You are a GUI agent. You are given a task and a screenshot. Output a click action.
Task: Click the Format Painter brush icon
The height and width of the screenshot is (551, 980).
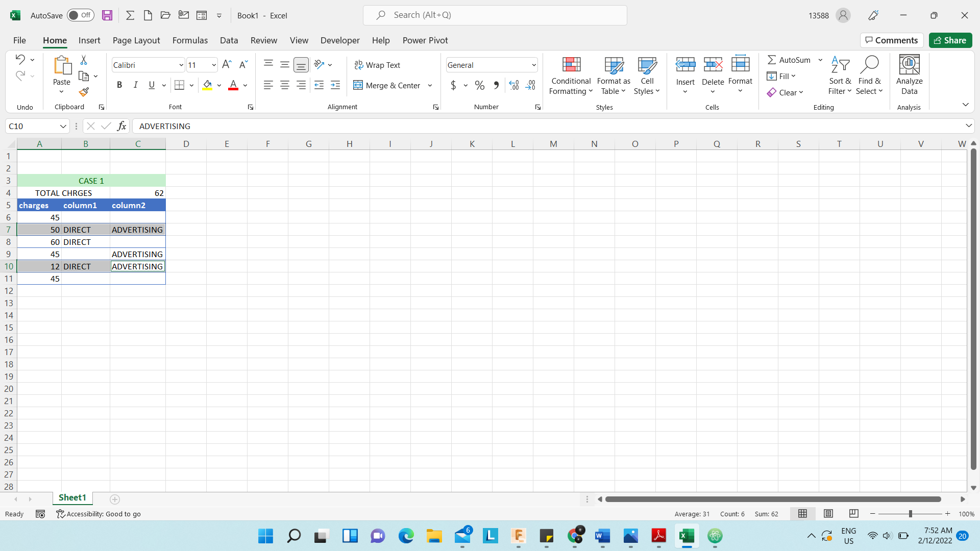(x=84, y=92)
